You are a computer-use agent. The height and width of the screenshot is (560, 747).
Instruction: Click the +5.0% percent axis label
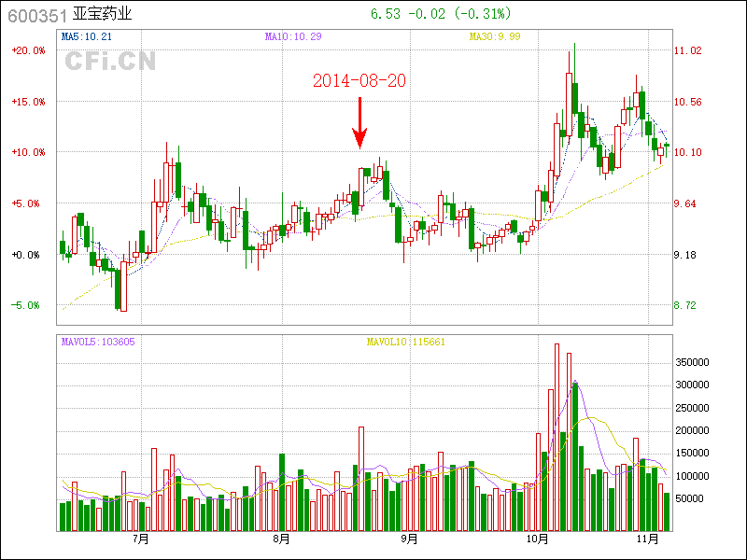coord(26,203)
